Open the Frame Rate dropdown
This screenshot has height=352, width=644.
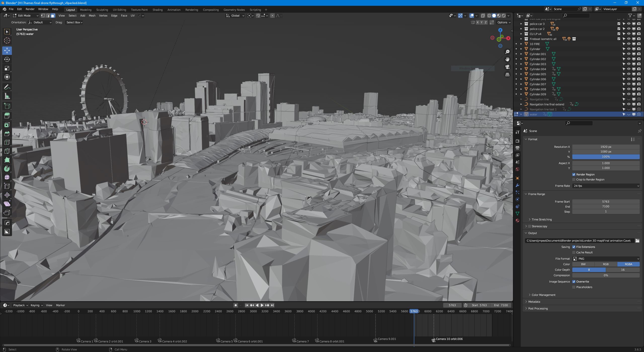(x=606, y=186)
